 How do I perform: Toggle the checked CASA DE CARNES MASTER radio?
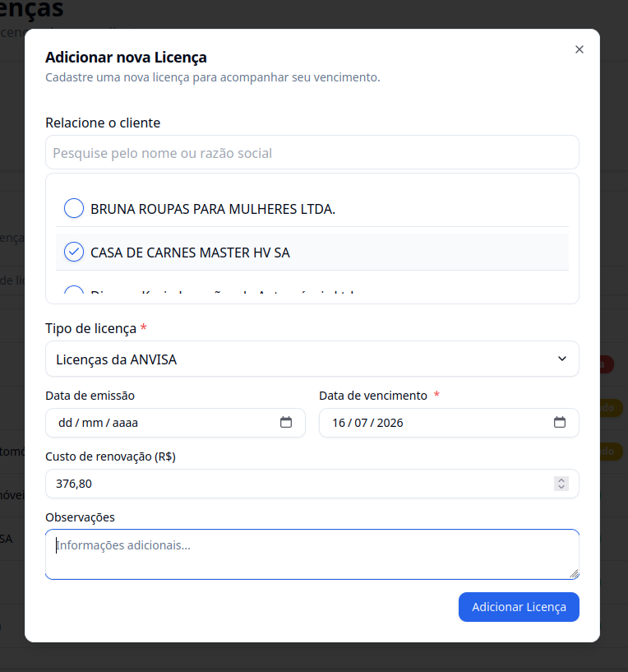tap(74, 252)
